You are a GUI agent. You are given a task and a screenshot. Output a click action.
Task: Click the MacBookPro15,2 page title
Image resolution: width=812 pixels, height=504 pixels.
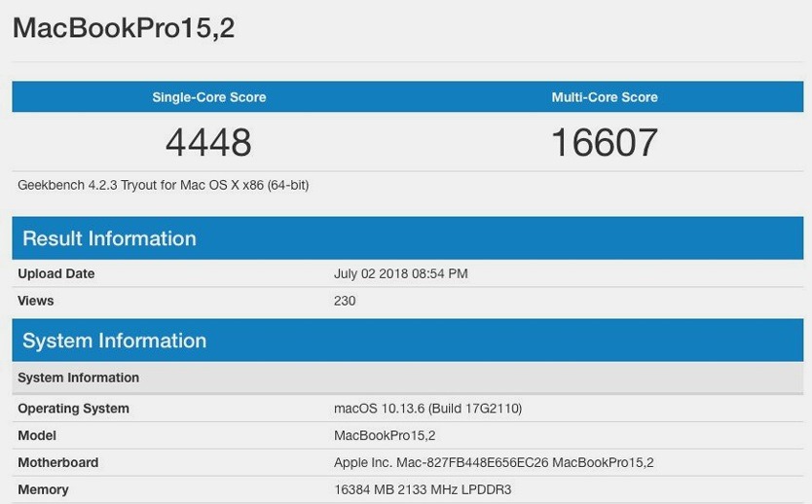[x=124, y=28]
